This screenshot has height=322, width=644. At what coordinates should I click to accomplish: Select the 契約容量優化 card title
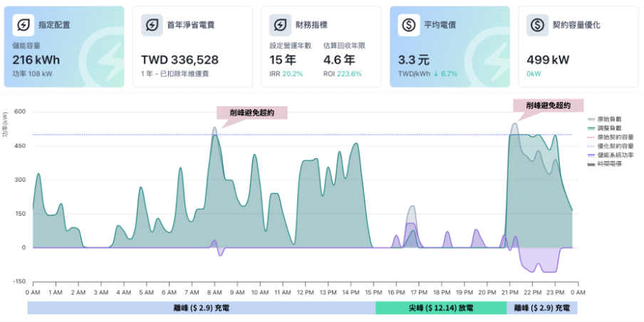pyautogui.click(x=576, y=25)
